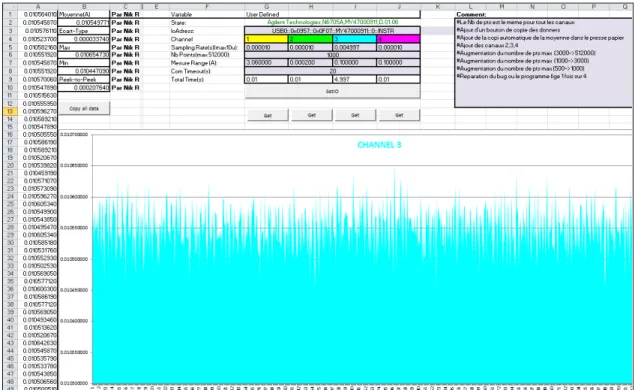Select the Sampling Rate label cell
The height and width of the screenshot is (390, 635).
pos(207,47)
